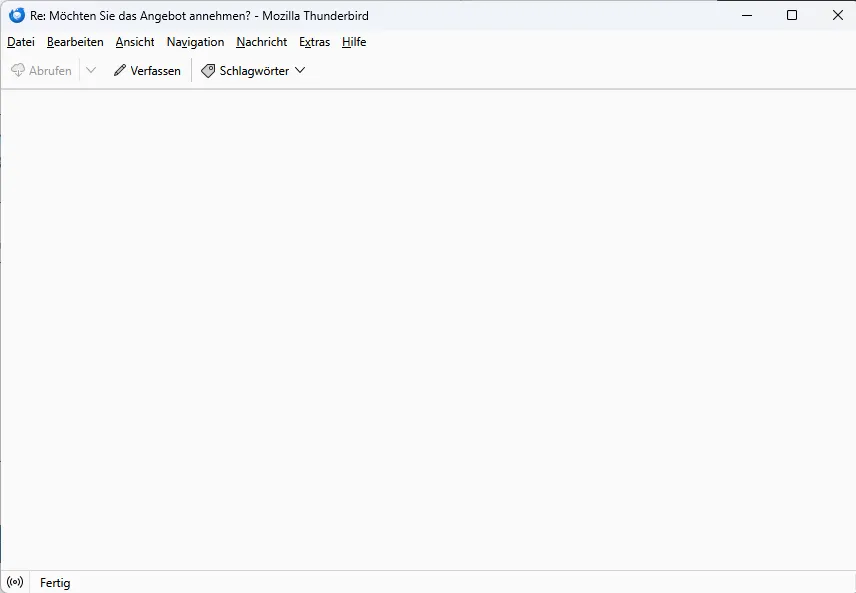Maximize the Thunderbird message window
The image size is (856, 593).
pyautogui.click(x=792, y=15)
